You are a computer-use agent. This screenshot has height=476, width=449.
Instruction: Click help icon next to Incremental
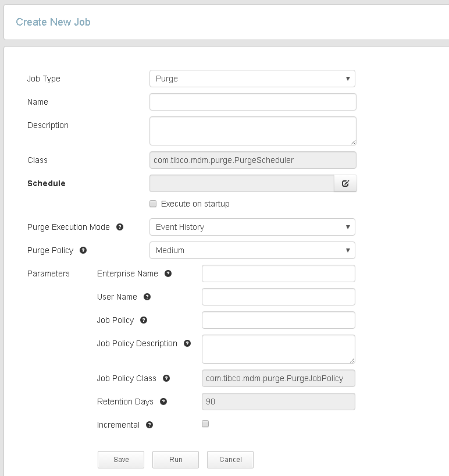[149, 425]
